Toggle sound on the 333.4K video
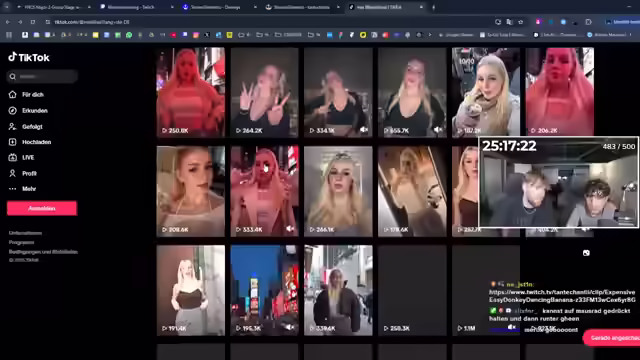The height and width of the screenshot is (360, 640). click(x=290, y=229)
